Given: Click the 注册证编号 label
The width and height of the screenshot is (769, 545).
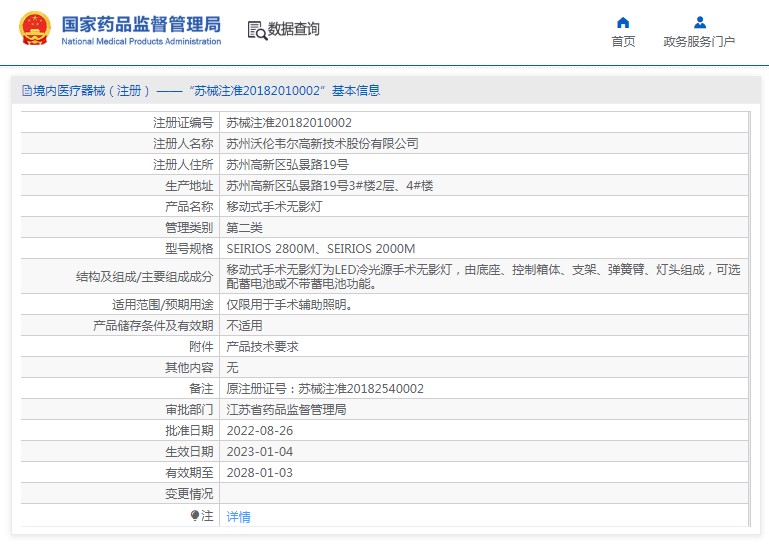Looking at the screenshot, I should tap(183, 123).
